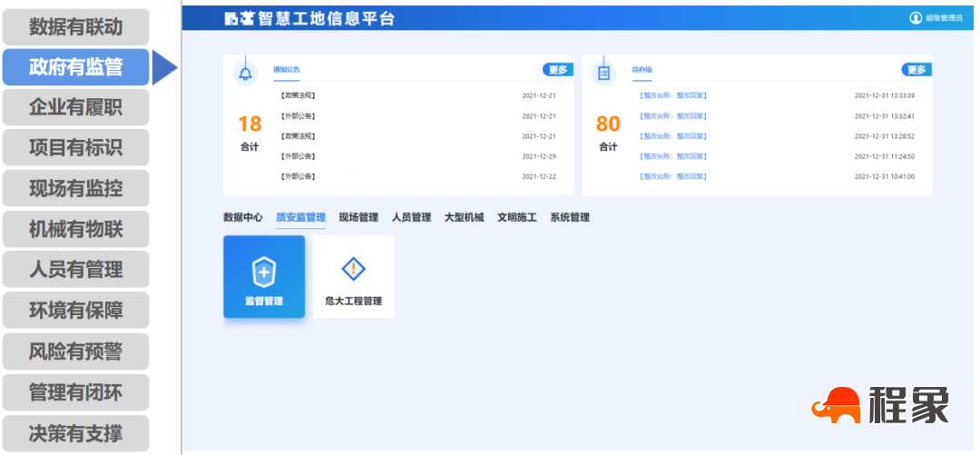Open the first 整改台账 to-do link
980x455 pixels.
tap(672, 95)
